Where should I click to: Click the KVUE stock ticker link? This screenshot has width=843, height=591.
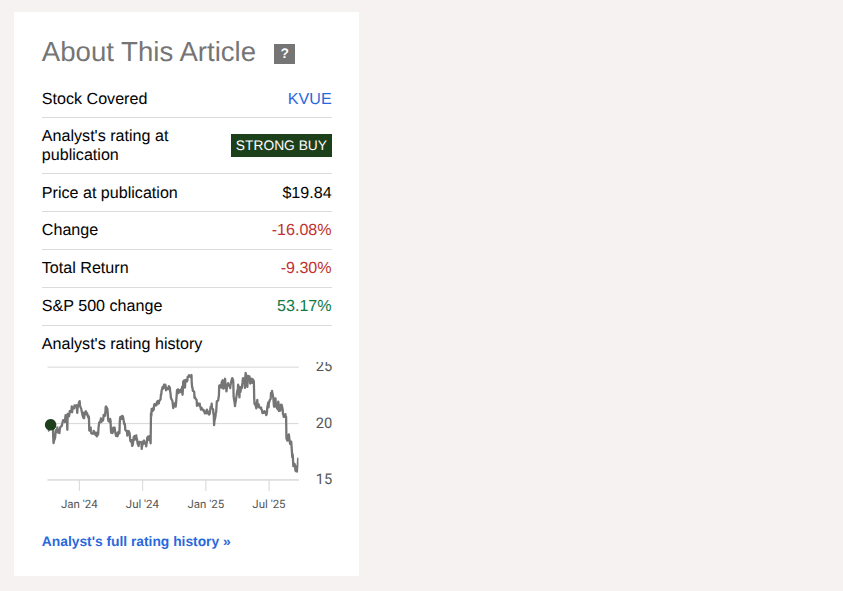[x=309, y=98]
